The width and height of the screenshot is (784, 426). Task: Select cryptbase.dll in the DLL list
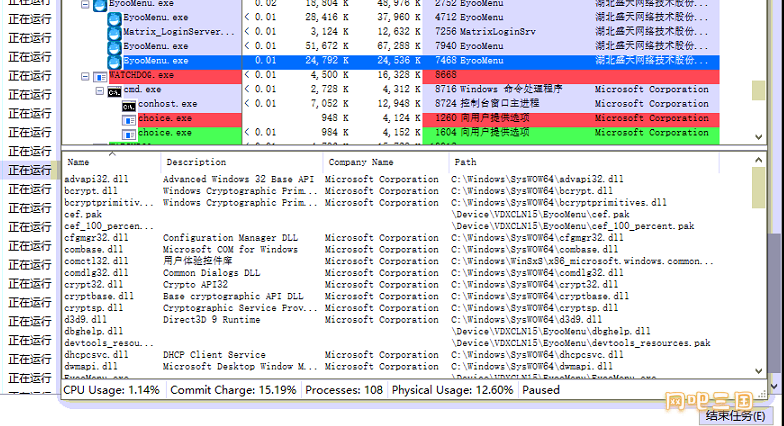[x=98, y=296]
